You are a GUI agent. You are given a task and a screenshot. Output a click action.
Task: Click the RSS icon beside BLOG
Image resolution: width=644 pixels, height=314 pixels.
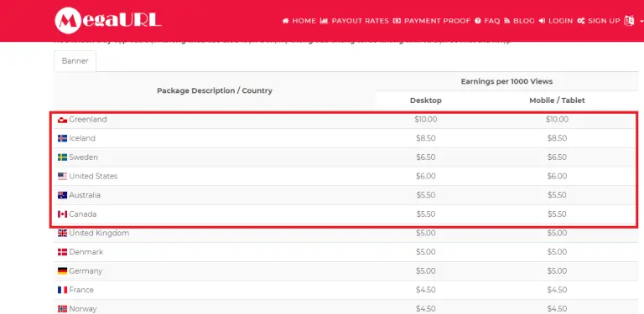point(506,21)
